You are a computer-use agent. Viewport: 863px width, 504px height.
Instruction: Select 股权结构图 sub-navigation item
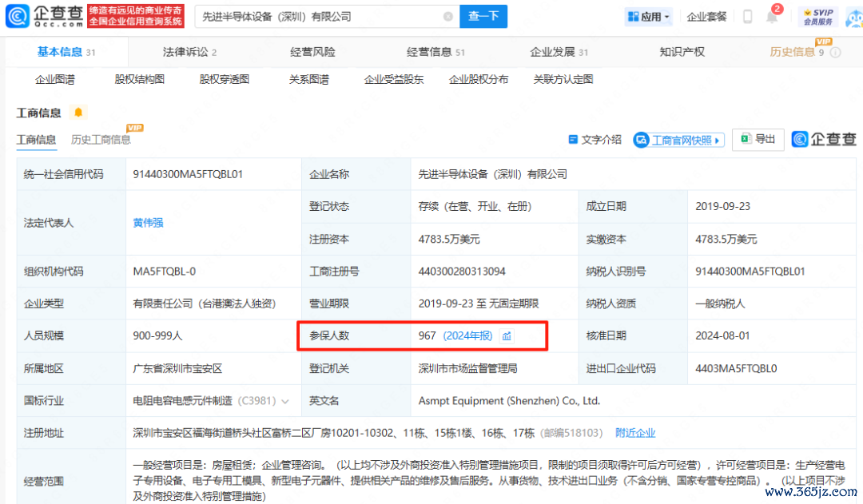(139, 80)
